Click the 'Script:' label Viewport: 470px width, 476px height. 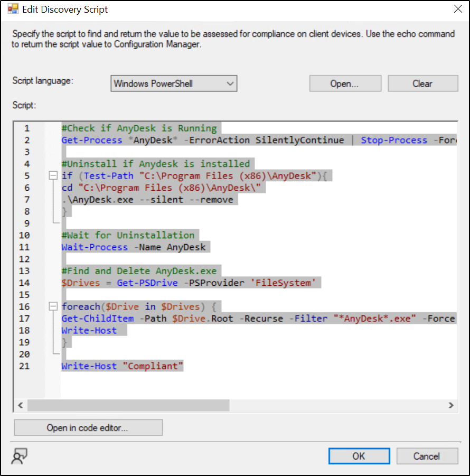(x=24, y=105)
